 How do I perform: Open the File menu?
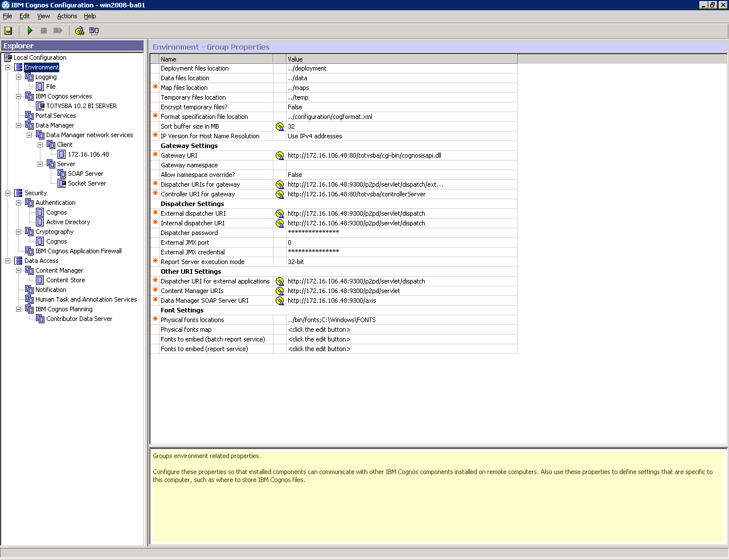(x=7, y=16)
